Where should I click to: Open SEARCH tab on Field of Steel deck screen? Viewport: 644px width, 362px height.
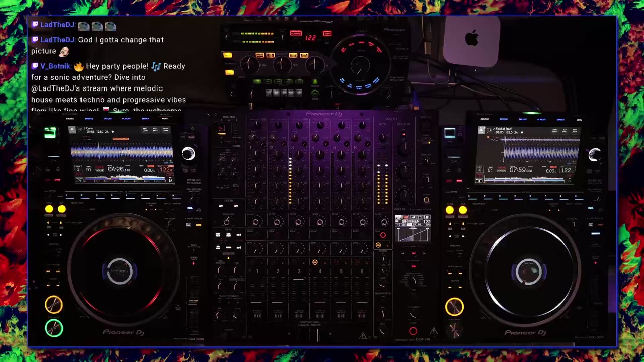(x=560, y=120)
